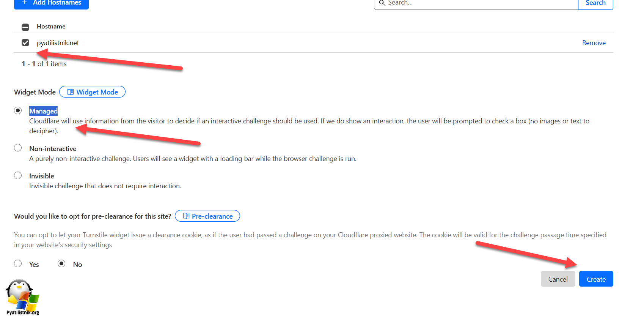
Task: Click the Create button
Action: [x=596, y=279]
